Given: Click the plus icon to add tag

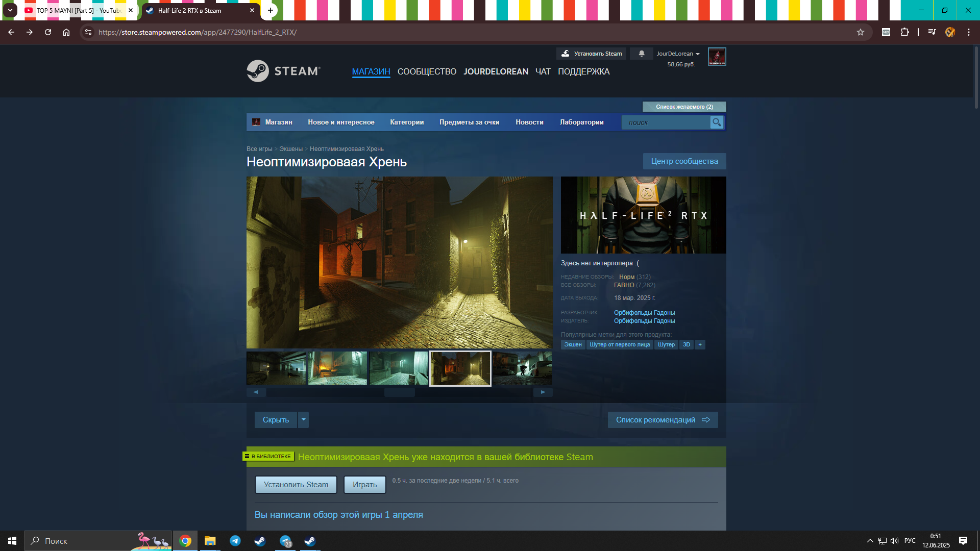Looking at the screenshot, I should point(700,345).
